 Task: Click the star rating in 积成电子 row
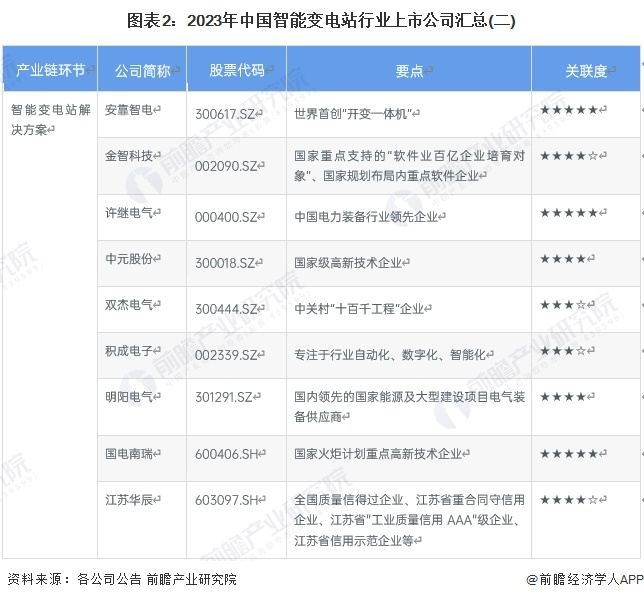tap(563, 351)
